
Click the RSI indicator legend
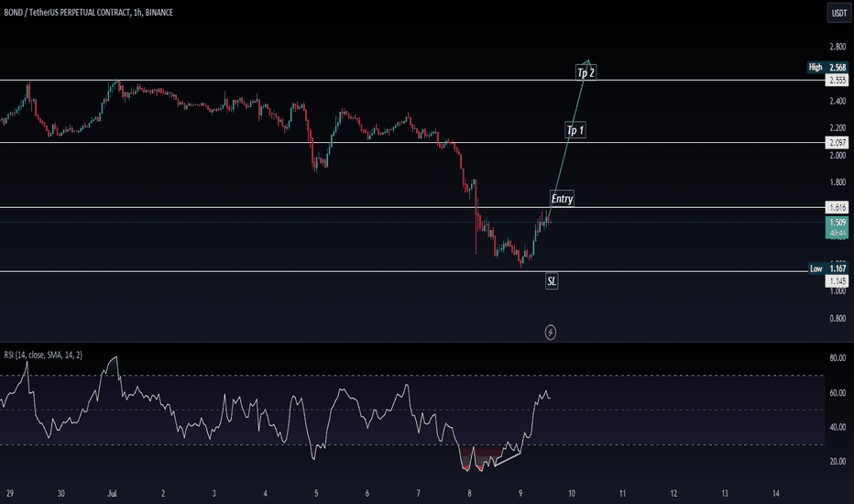point(43,355)
